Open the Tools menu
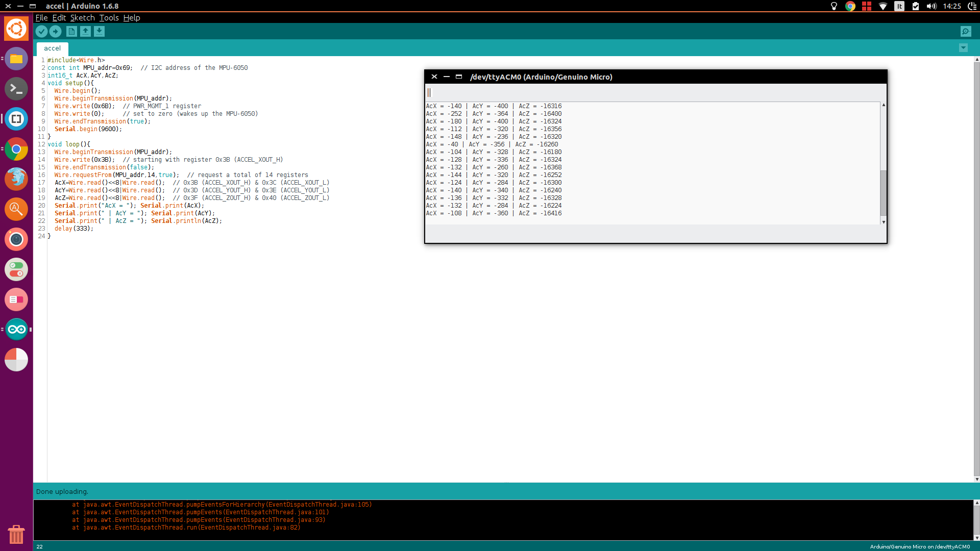 (x=109, y=18)
